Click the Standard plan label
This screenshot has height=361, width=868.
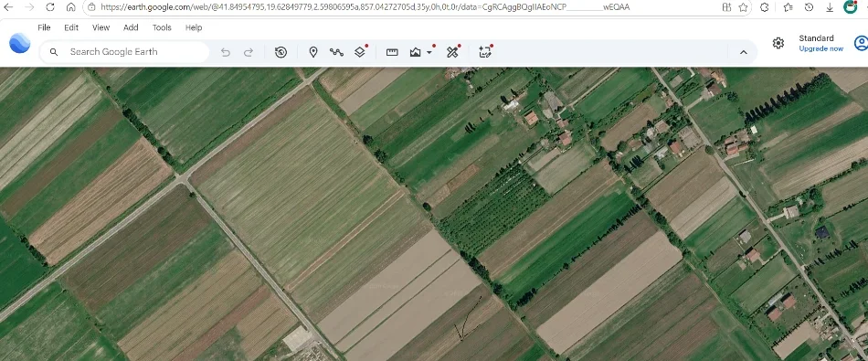pyautogui.click(x=816, y=38)
